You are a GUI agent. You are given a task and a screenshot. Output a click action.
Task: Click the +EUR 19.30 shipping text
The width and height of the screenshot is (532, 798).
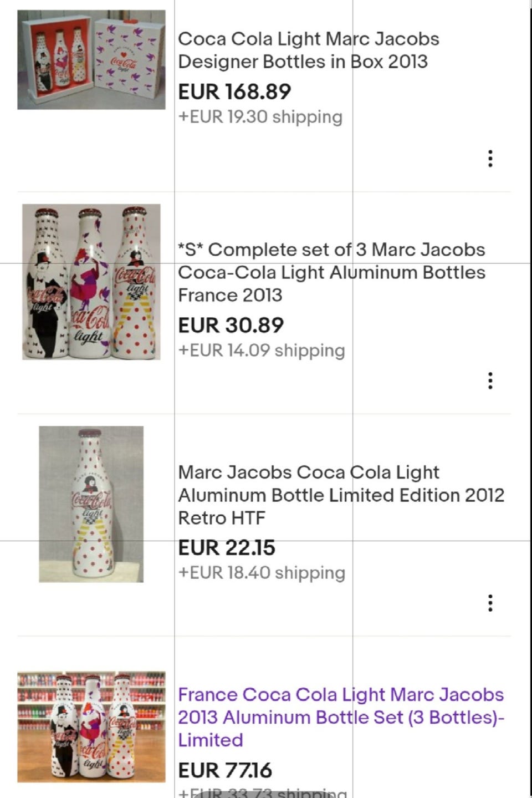(260, 117)
